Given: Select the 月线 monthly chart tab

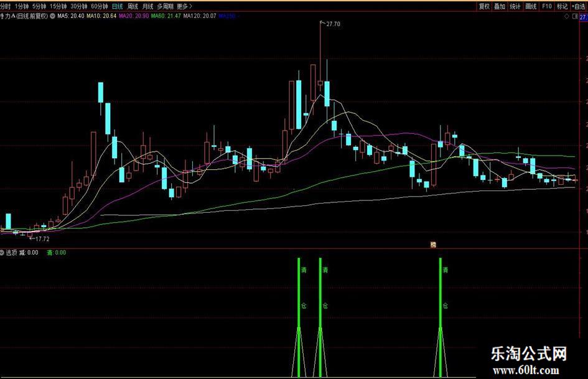Looking at the screenshot, I should 147,6.
